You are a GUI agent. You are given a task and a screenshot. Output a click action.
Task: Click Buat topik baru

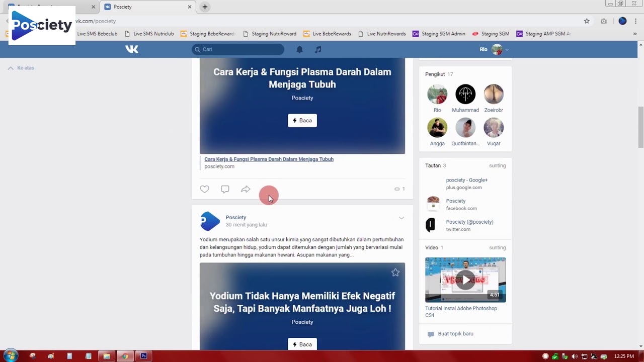(455, 334)
